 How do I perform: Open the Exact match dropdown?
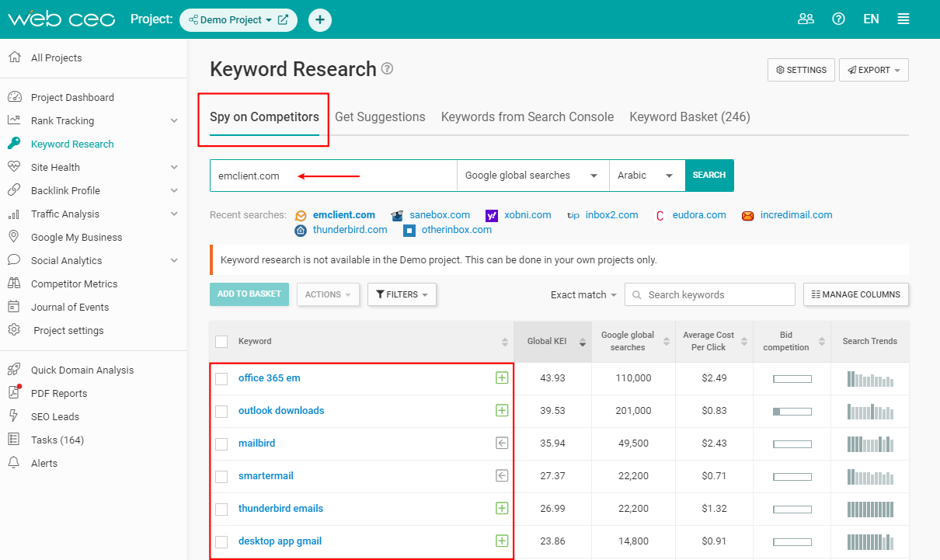[583, 295]
